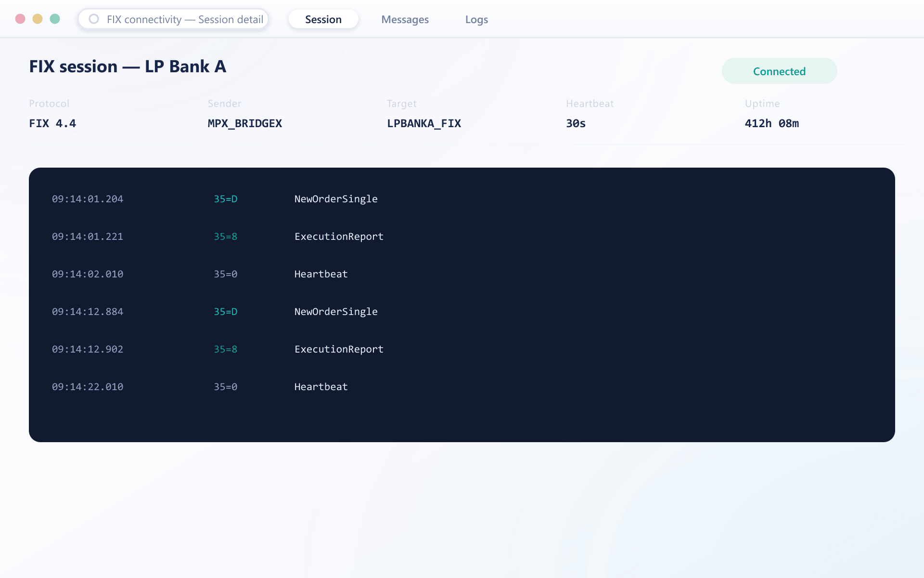This screenshot has height=578, width=924.
Task: Click the yellow minimize window dot
Action: click(x=38, y=19)
